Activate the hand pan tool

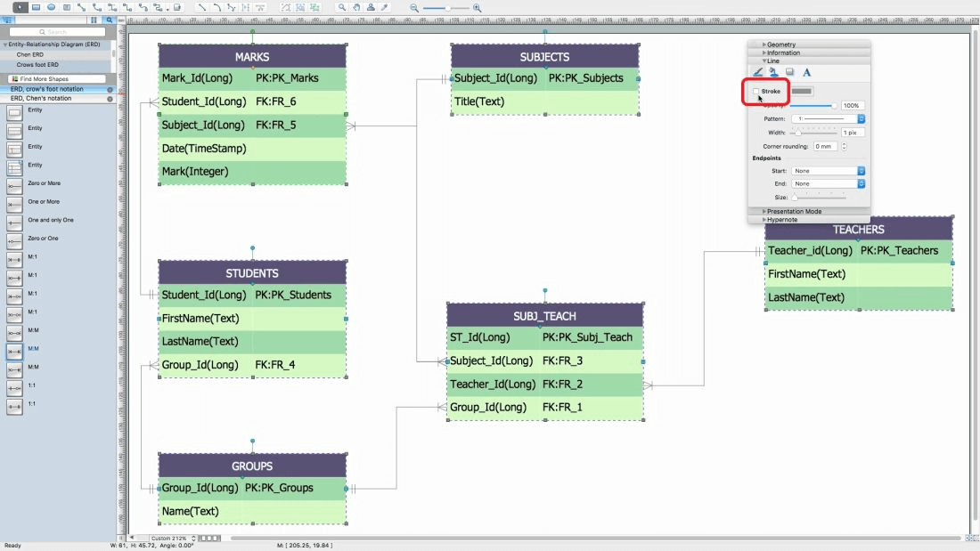pyautogui.click(x=356, y=7)
